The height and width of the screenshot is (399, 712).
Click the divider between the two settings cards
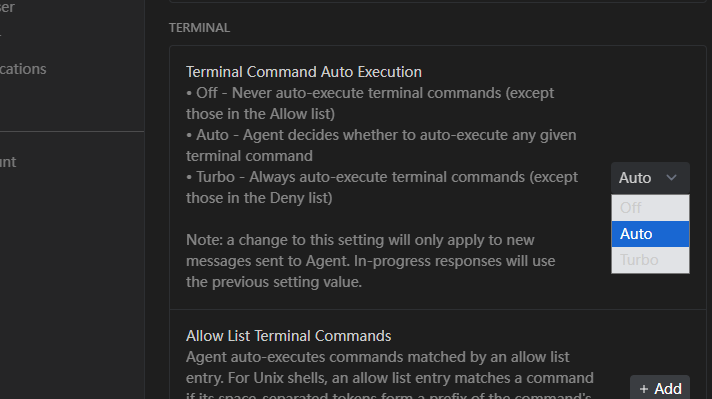[x=438, y=310]
